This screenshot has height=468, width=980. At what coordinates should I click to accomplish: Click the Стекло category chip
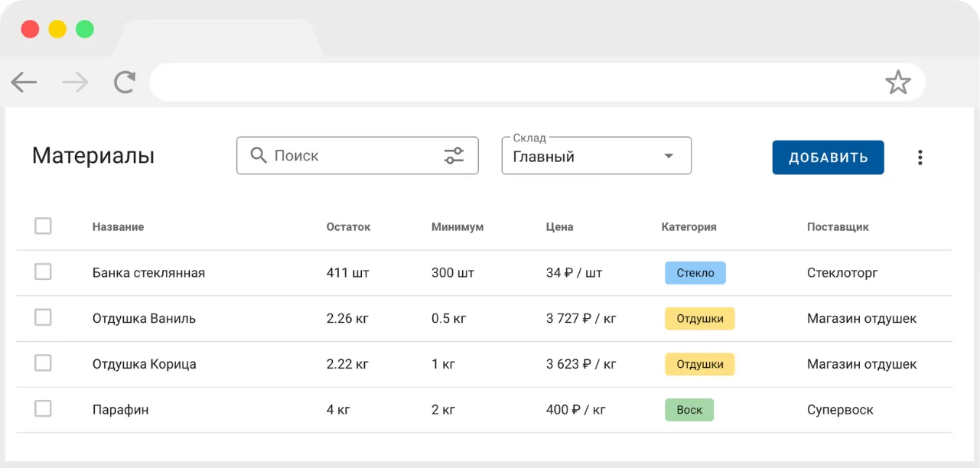695,273
